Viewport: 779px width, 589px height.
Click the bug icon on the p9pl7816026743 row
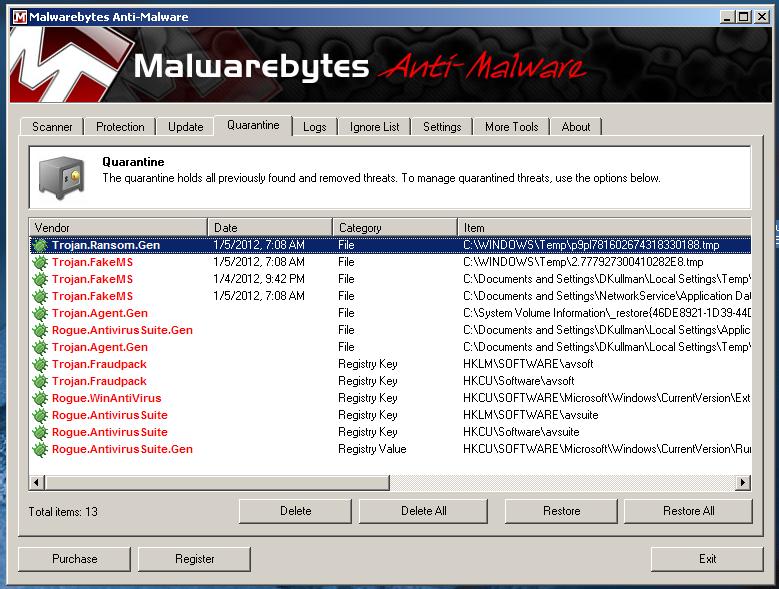[40, 245]
